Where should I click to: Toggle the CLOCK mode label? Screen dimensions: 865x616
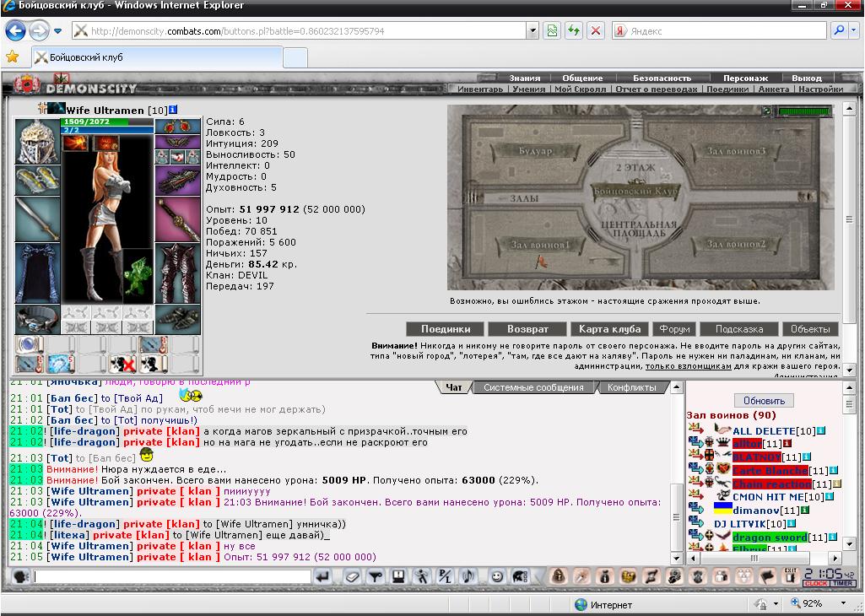click(815, 583)
